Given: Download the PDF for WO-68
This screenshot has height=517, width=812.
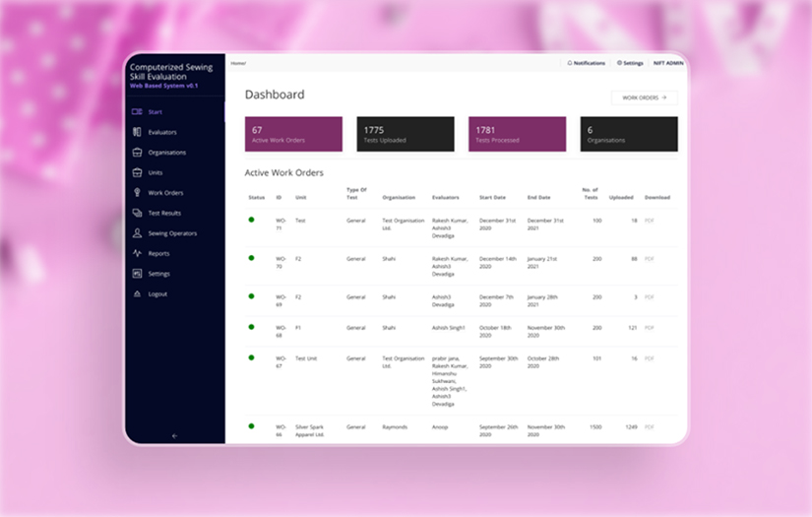Looking at the screenshot, I should 650,327.
